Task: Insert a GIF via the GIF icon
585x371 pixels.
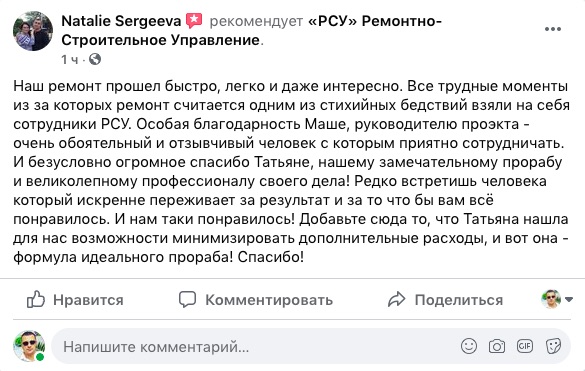Action: click(525, 346)
